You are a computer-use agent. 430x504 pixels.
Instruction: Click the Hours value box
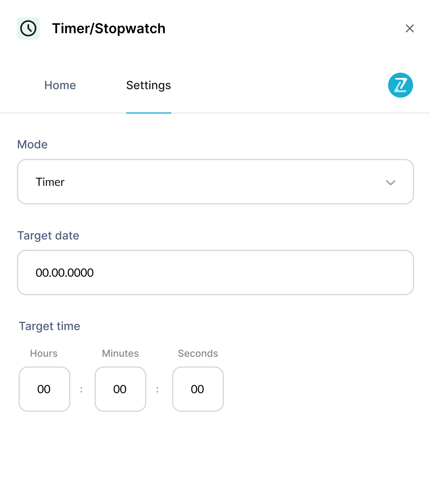pyautogui.click(x=44, y=389)
